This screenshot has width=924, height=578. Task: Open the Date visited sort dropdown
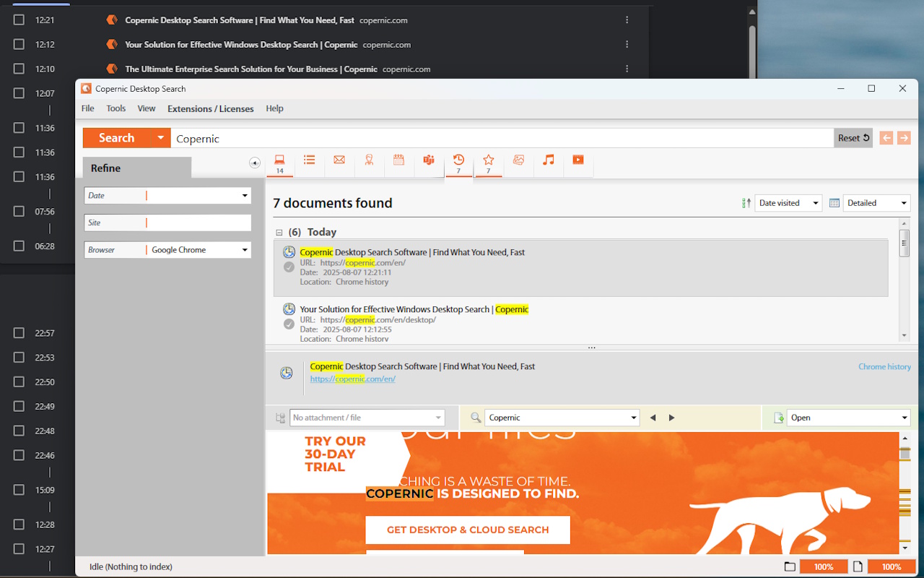[x=788, y=203]
